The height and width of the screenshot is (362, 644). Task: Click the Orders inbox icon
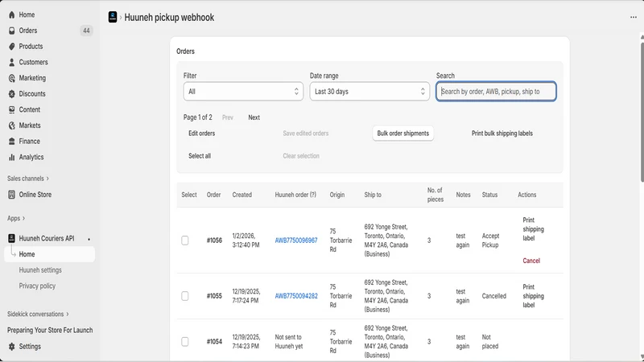pyautogui.click(x=11, y=31)
